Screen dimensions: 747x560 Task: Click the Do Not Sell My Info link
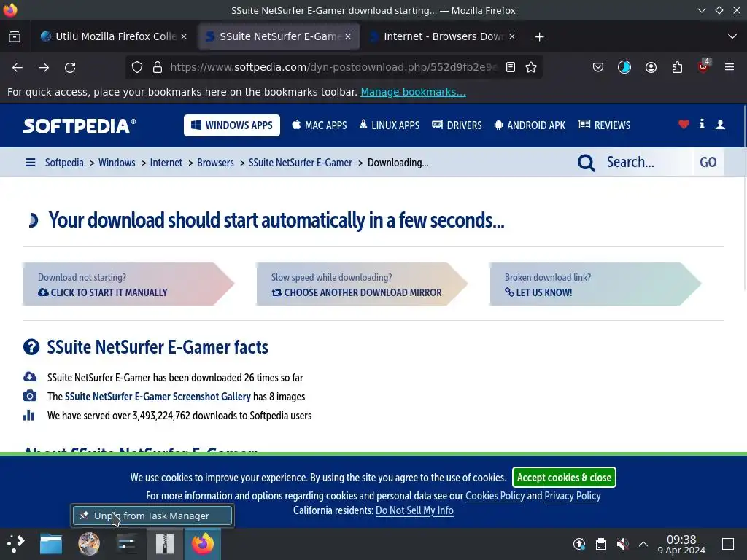click(414, 510)
